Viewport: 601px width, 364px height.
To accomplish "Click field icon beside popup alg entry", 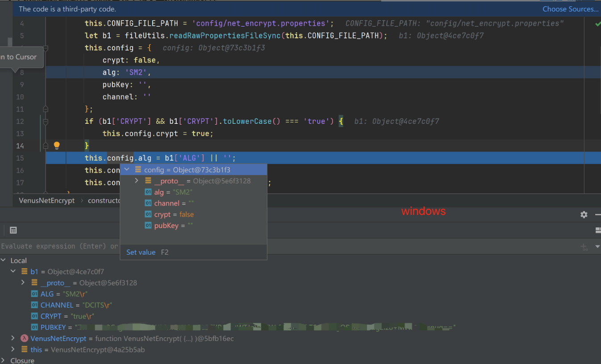I will click(x=148, y=192).
